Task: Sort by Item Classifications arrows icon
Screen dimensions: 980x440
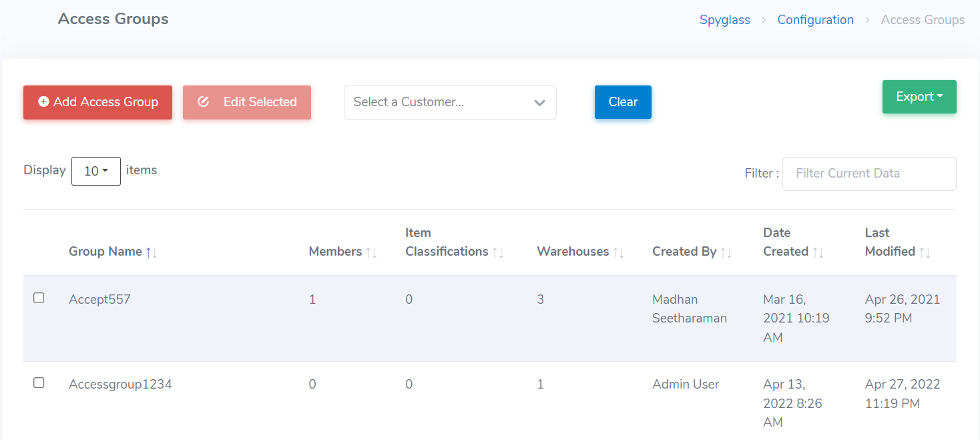Action: pyautogui.click(x=498, y=252)
